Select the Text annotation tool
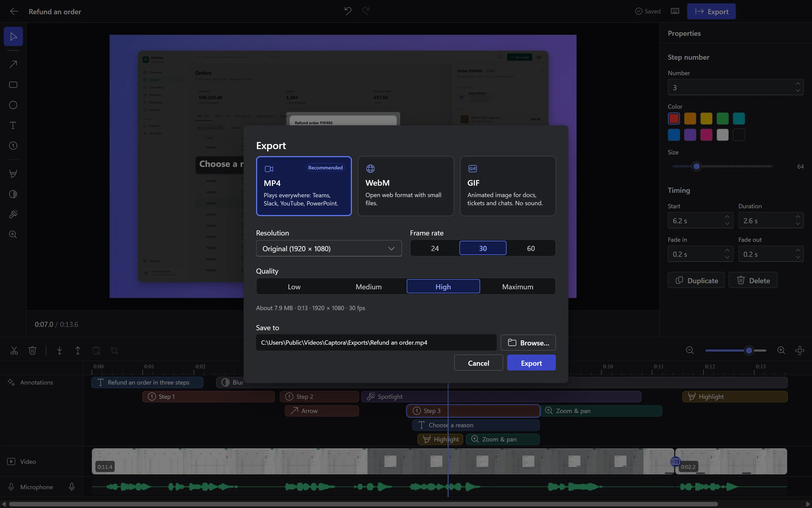The height and width of the screenshot is (508, 812). [13, 125]
